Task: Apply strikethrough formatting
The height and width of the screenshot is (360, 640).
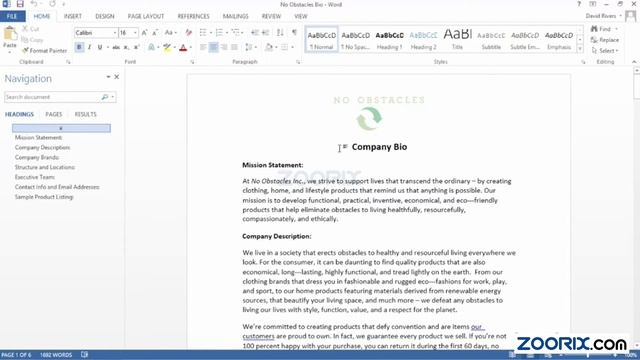Action: click(116, 47)
